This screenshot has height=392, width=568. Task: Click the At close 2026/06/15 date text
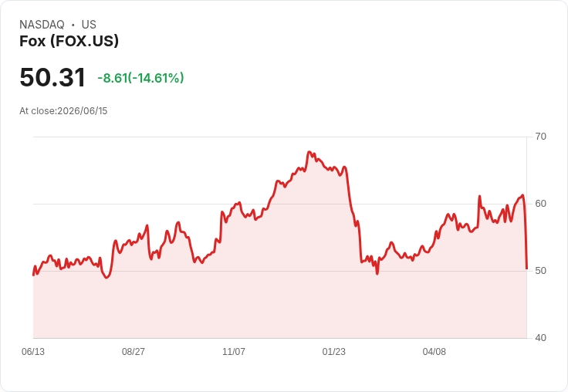[x=63, y=111]
